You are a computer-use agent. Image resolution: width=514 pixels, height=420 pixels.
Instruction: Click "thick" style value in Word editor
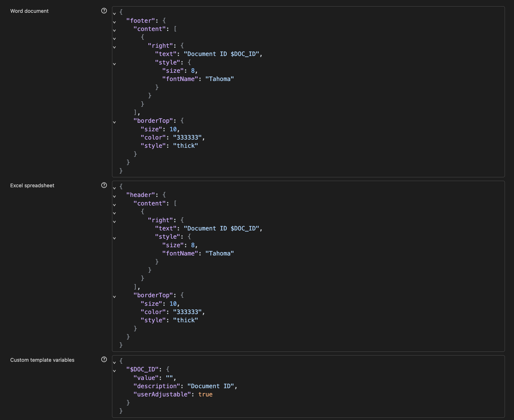pos(185,146)
